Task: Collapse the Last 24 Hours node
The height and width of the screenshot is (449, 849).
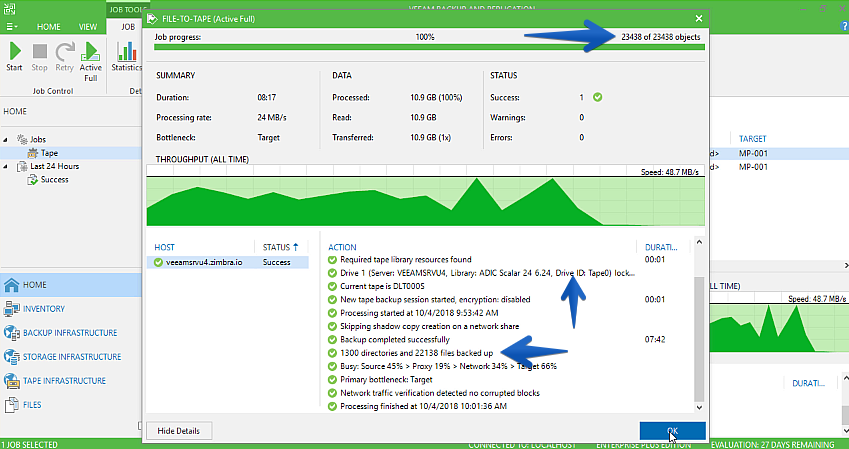Action: click(x=6, y=166)
